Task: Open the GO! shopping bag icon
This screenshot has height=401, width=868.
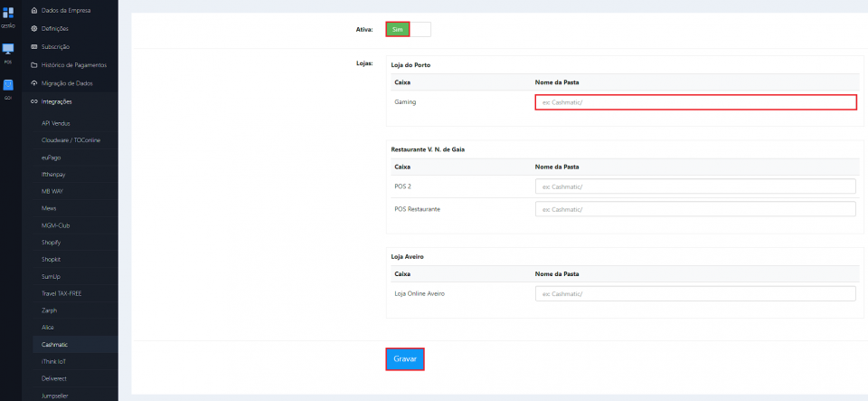Action: 7,85
